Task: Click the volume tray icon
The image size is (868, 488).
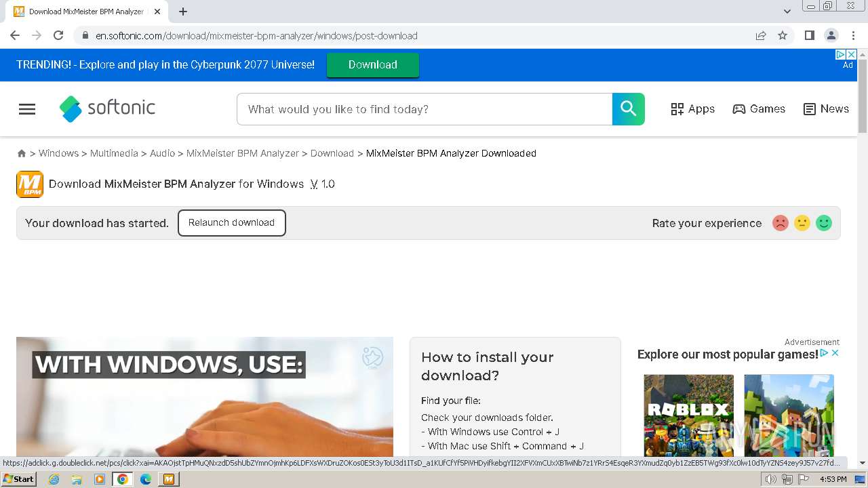Action: tap(771, 479)
